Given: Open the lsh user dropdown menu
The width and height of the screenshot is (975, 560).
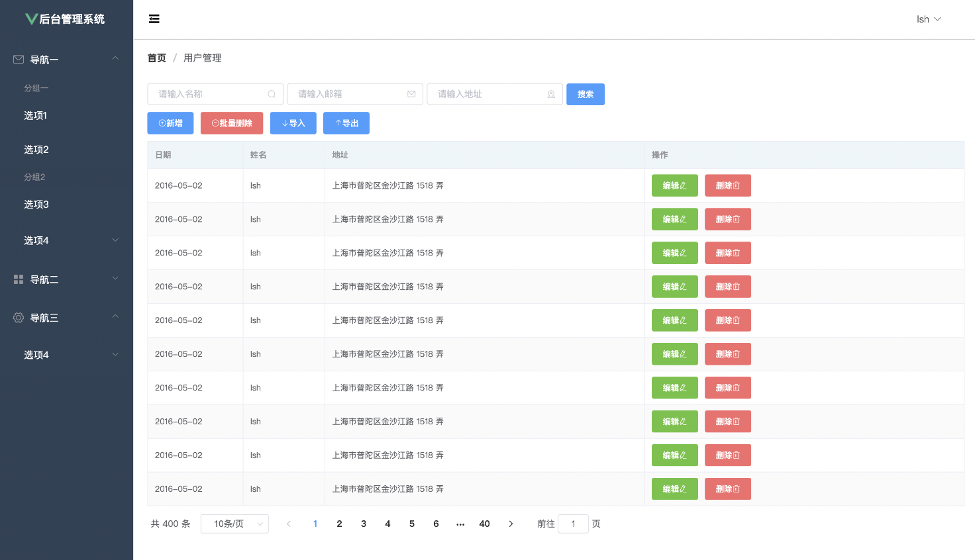Looking at the screenshot, I should click(928, 19).
